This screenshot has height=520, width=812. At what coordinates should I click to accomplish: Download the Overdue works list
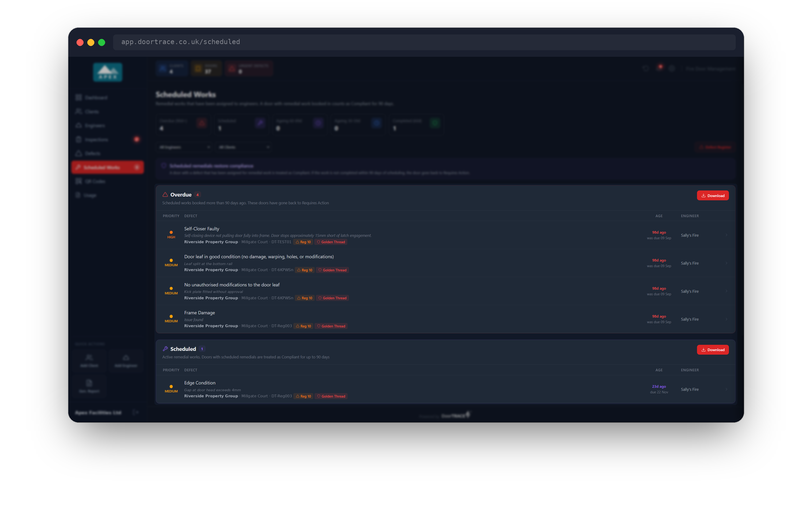(713, 196)
